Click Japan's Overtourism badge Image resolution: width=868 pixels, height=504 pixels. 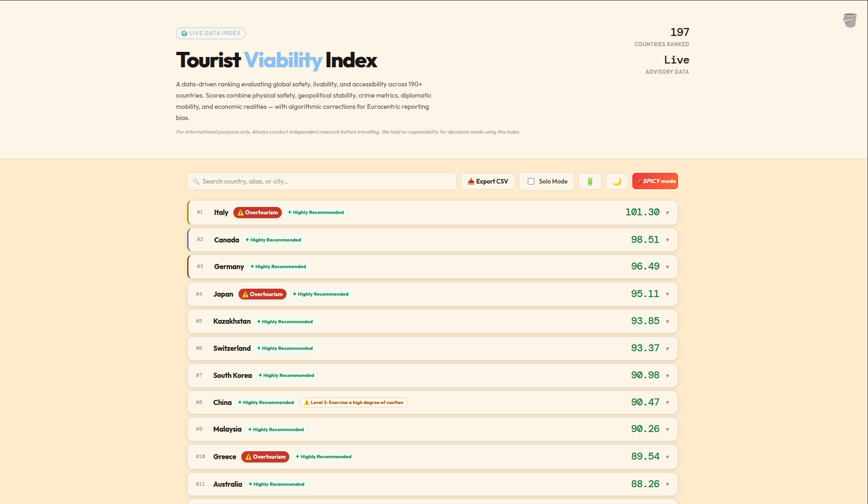coord(262,294)
